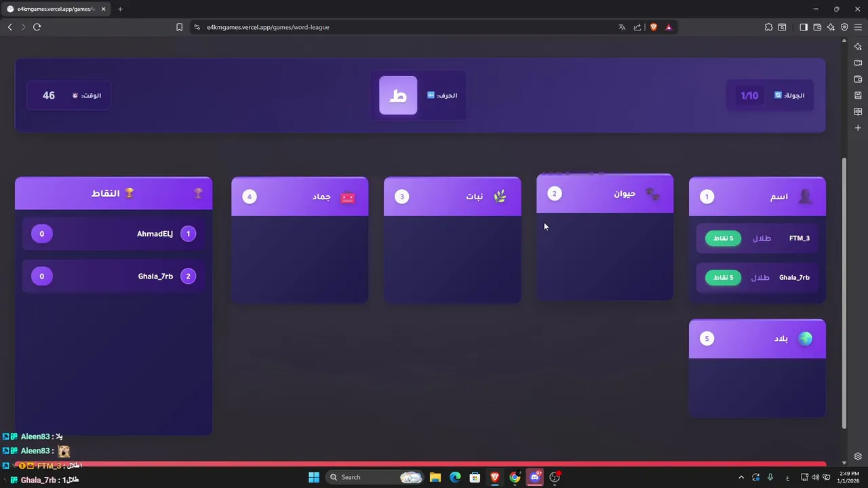
Task: Click the النقاط scoreboard header
Action: point(113,193)
